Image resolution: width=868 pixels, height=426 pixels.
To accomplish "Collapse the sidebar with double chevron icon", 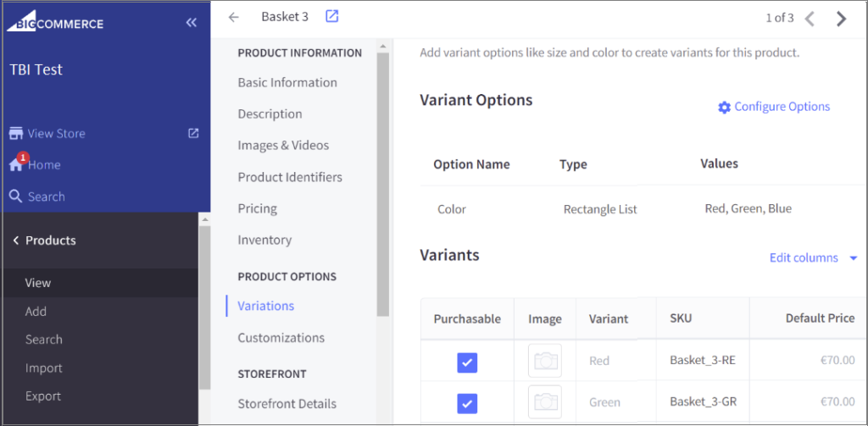I will click(192, 23).
